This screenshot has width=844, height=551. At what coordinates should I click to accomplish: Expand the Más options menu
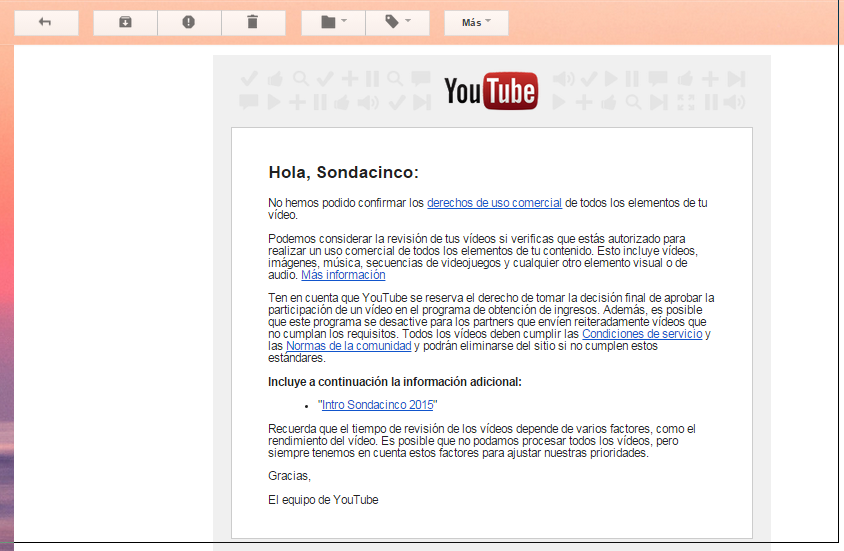476,23
